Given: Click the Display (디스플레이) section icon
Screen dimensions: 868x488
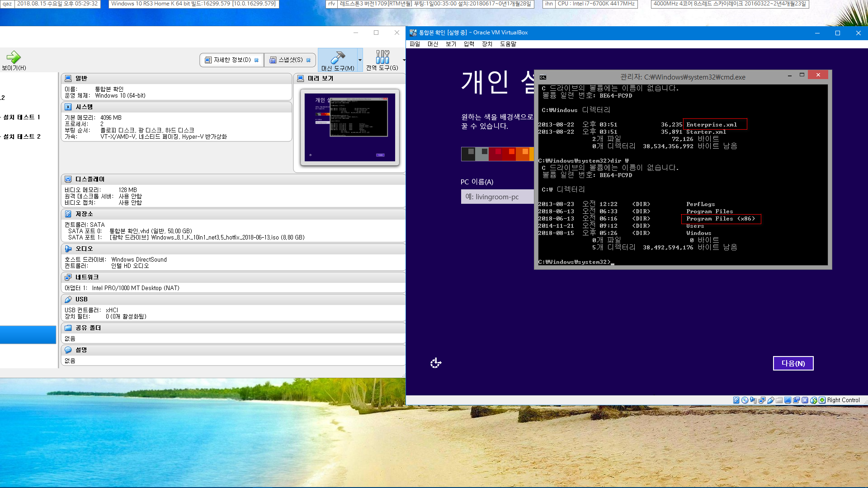Looking at the screenshot, I should coord(68,179).
